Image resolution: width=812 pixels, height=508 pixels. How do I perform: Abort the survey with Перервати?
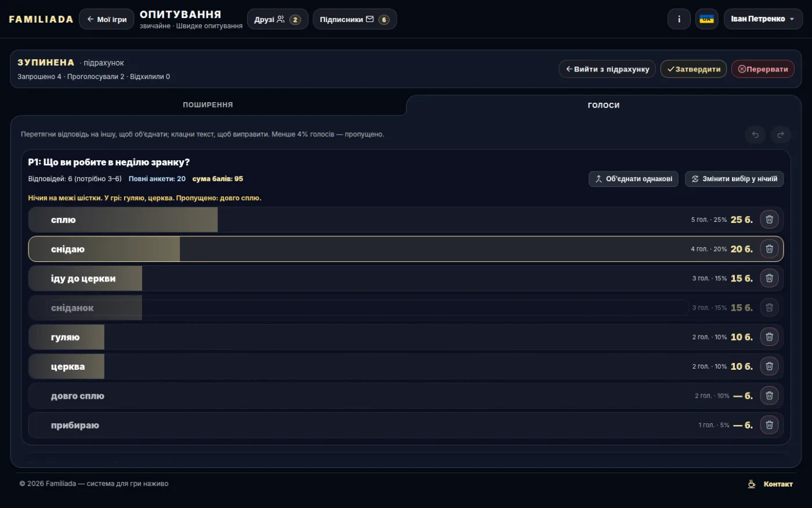(x=763, y=69)
